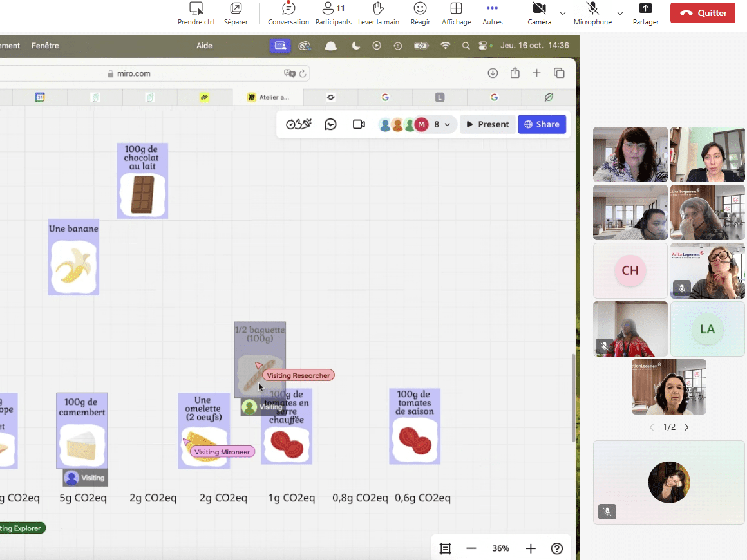Expand Miro collaborators list showing 8
The image size is (747, 560).
pos(441,124)
